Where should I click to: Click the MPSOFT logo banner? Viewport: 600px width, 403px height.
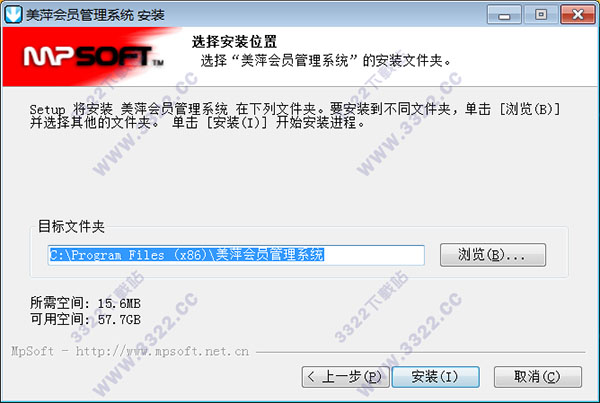[x=92, y=57]
